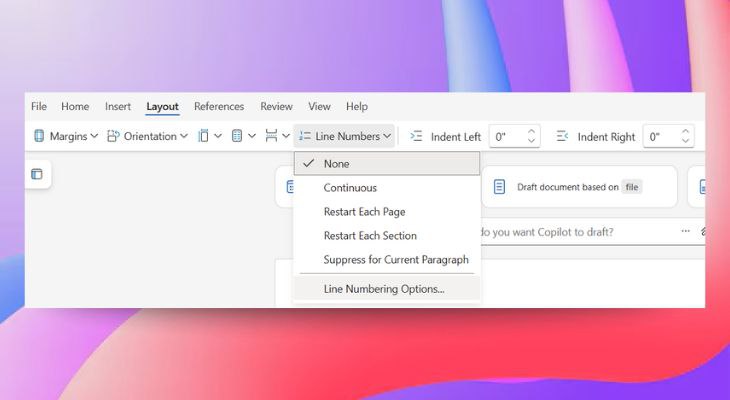
Task: Choose None for line numbers
Action: [x=387, y=163]
